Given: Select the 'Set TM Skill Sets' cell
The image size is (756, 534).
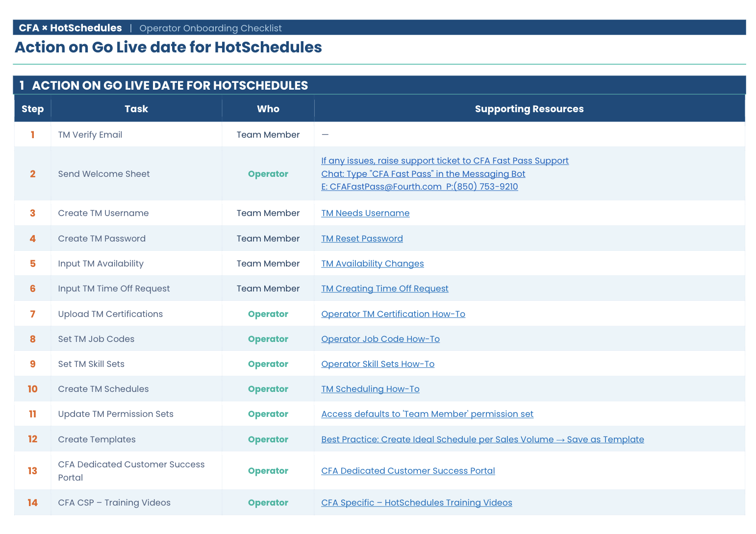Looking at the screenshot, I should click(x=136, y=364).
